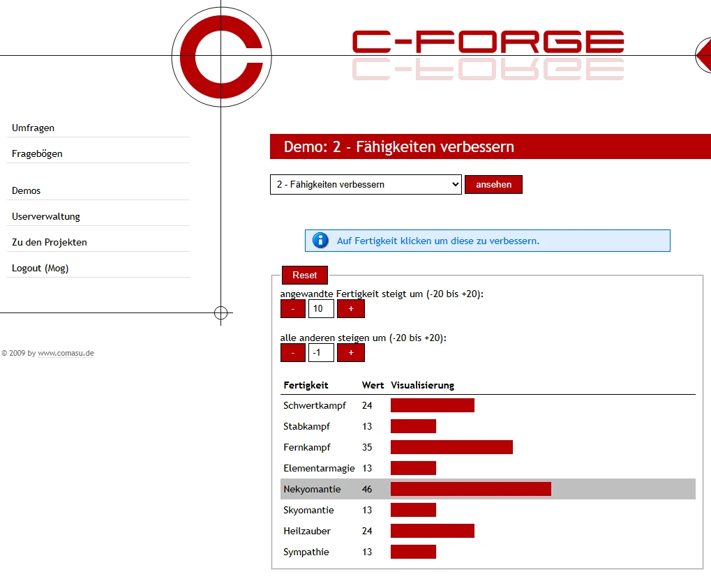The image size is (711, 588).
Task: Increase alle anderen value with plus
Action: pos(351,353)
